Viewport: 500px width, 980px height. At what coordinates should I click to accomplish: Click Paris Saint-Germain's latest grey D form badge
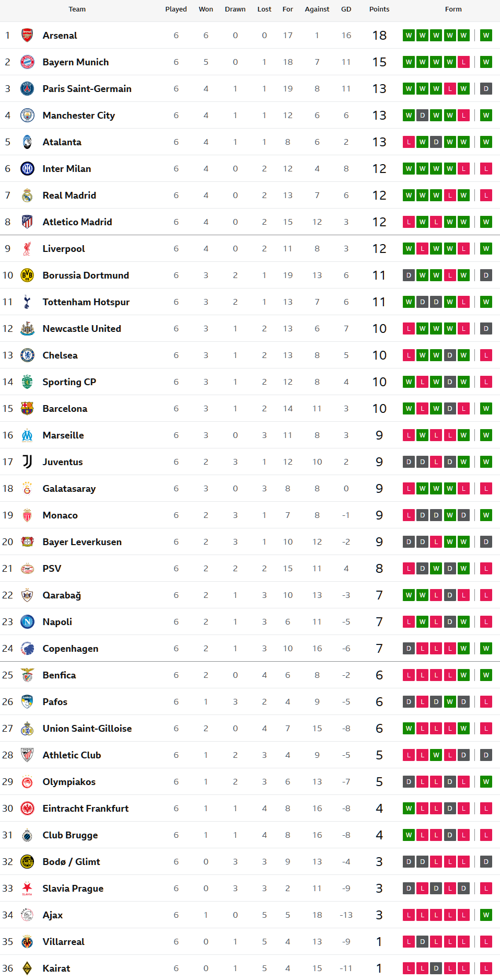coord(486,89)
